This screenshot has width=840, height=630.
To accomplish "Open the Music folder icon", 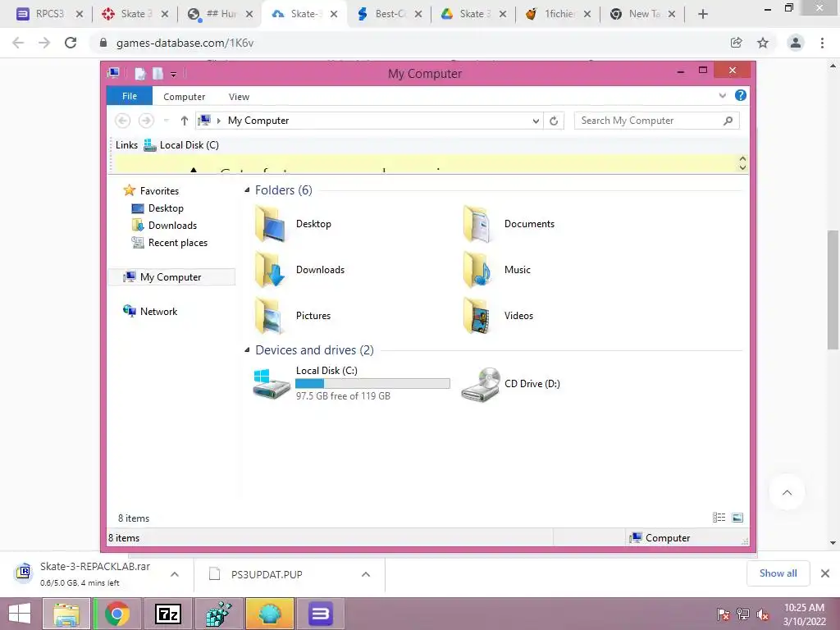I will click(477, 270).
